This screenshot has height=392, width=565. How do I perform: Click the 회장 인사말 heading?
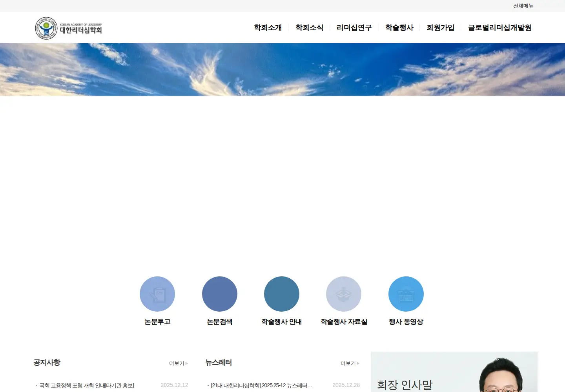pos(405,385)
